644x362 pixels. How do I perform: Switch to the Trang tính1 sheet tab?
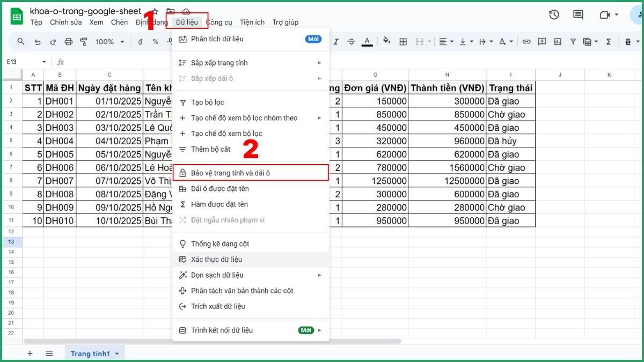[x=90, y=353]
